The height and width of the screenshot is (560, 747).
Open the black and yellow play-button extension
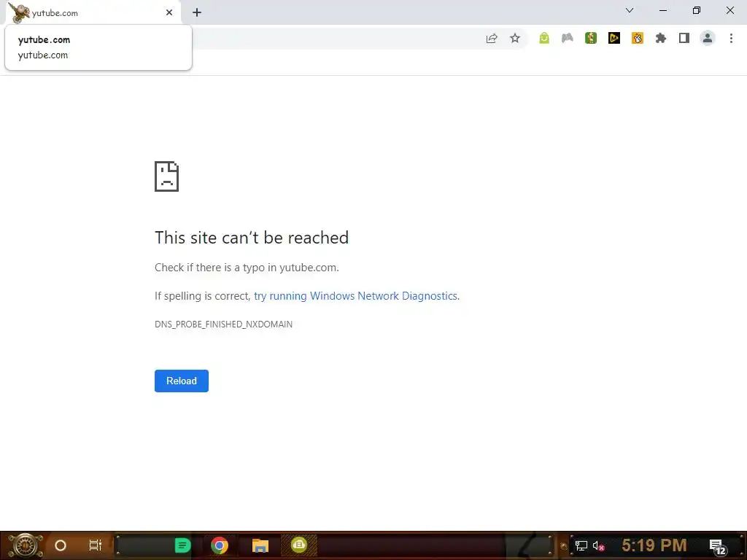614,38
